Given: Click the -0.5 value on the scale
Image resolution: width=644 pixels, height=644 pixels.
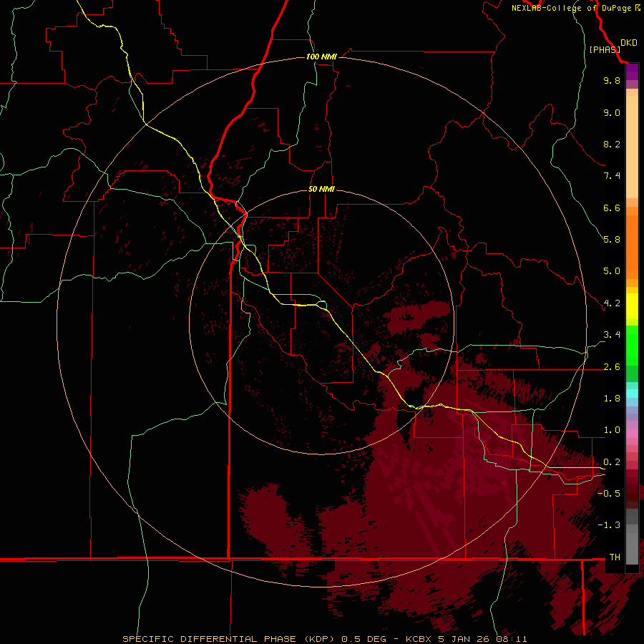Looking at the screenshot, I should tap(609, 493).
